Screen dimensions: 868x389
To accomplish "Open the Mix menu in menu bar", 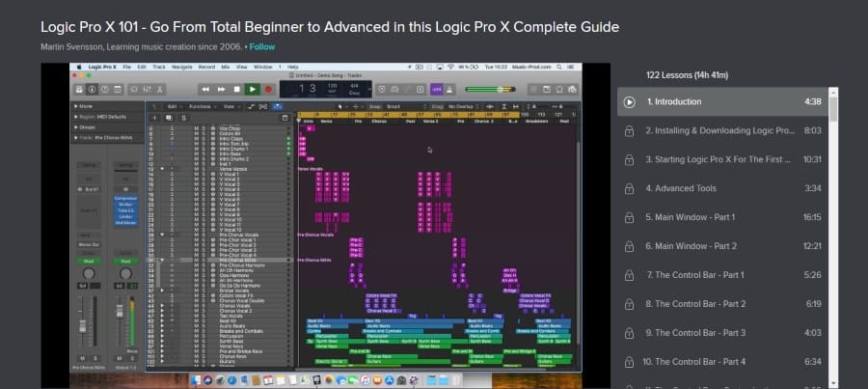I will pos(226,67).
